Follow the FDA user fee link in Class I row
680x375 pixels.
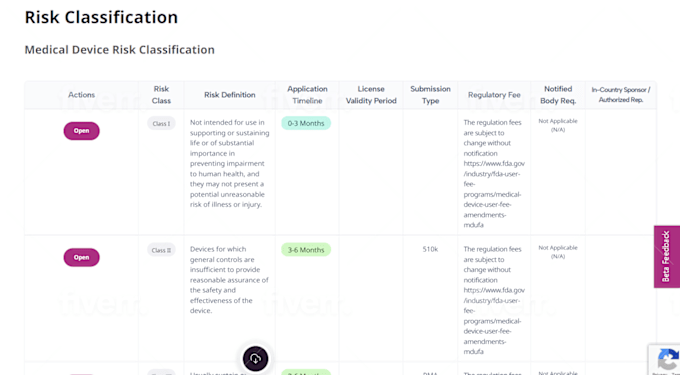(x=494, y=194)
